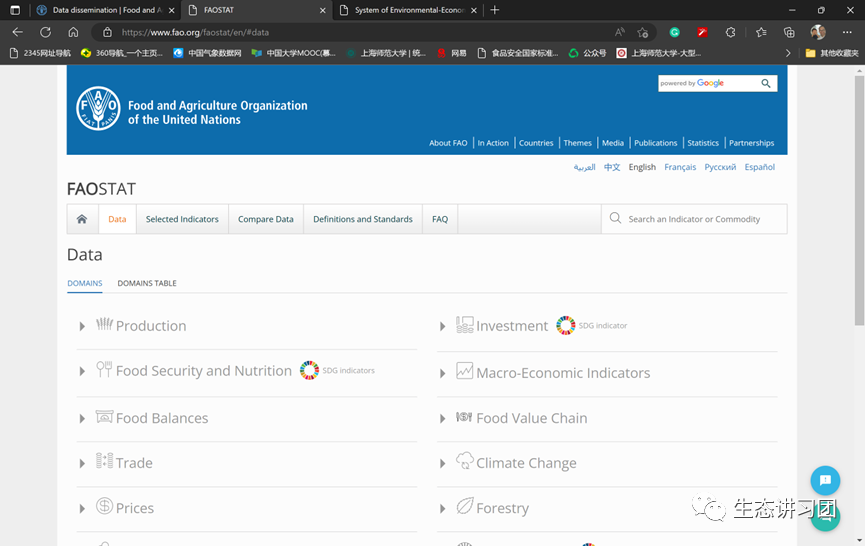Click the Prices dollar coin icon
This screenshot has height=546, width=865.
[x=104, y=505]
